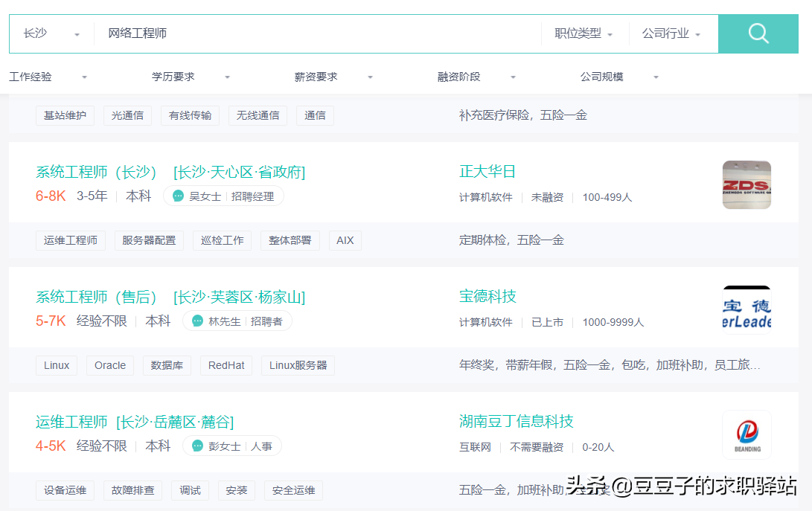812x511 pixels.
Task: Expand the 工作经验 filter
Action: tap(48, 77)
